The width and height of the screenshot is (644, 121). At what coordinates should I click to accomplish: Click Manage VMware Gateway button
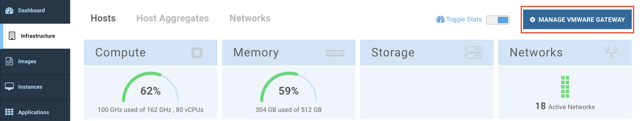click(577, 20)
